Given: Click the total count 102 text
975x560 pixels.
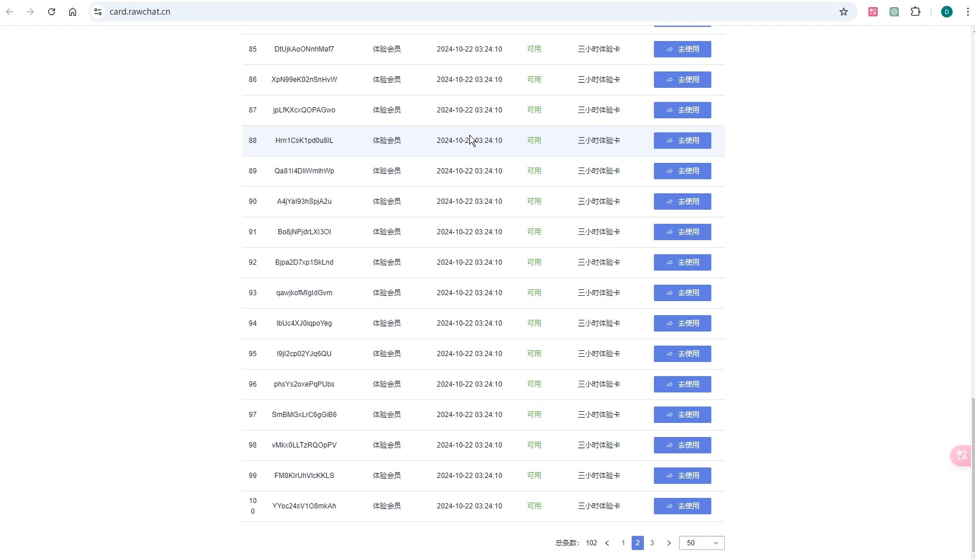Looking at the screenshot, I should (x=591, y=543).
